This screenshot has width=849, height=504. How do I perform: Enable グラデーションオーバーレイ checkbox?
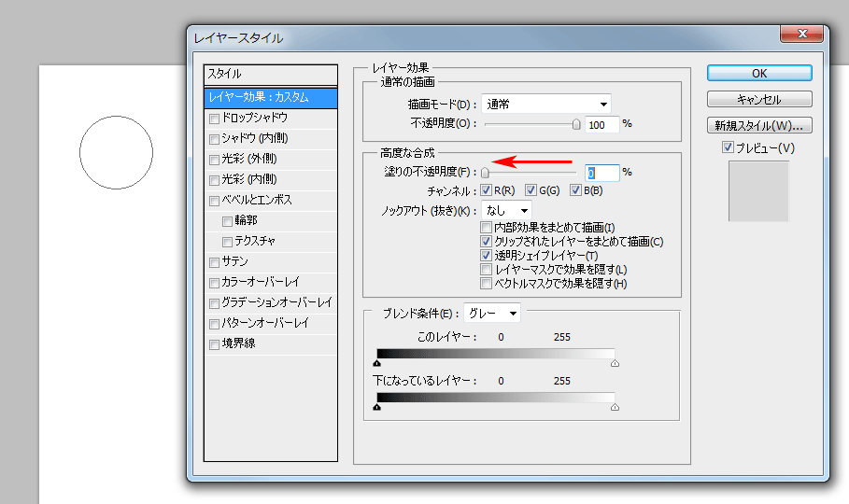pyautogui.click(x=214, y=303)
